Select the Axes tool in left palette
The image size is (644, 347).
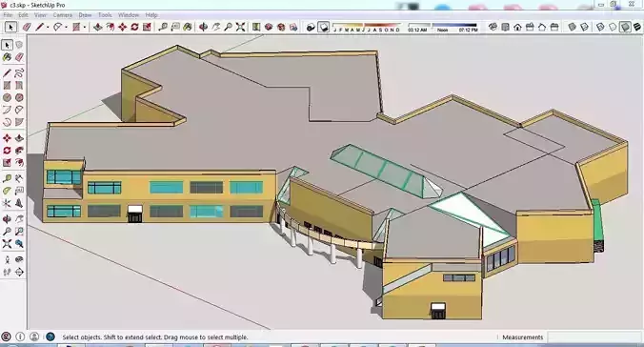click(x=7, y=203)
